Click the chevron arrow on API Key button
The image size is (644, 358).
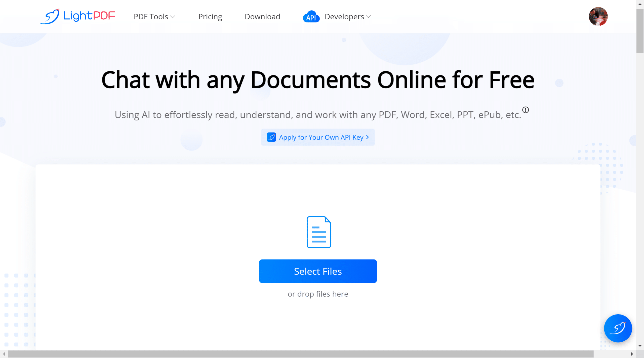pyautogui.click(x=368, y=137)
